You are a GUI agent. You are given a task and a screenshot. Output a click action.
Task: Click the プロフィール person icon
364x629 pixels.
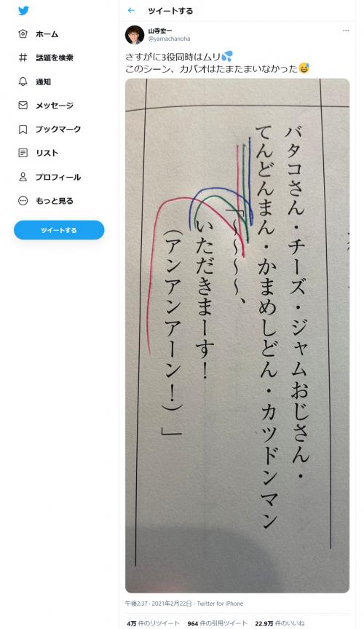[23, 177]
